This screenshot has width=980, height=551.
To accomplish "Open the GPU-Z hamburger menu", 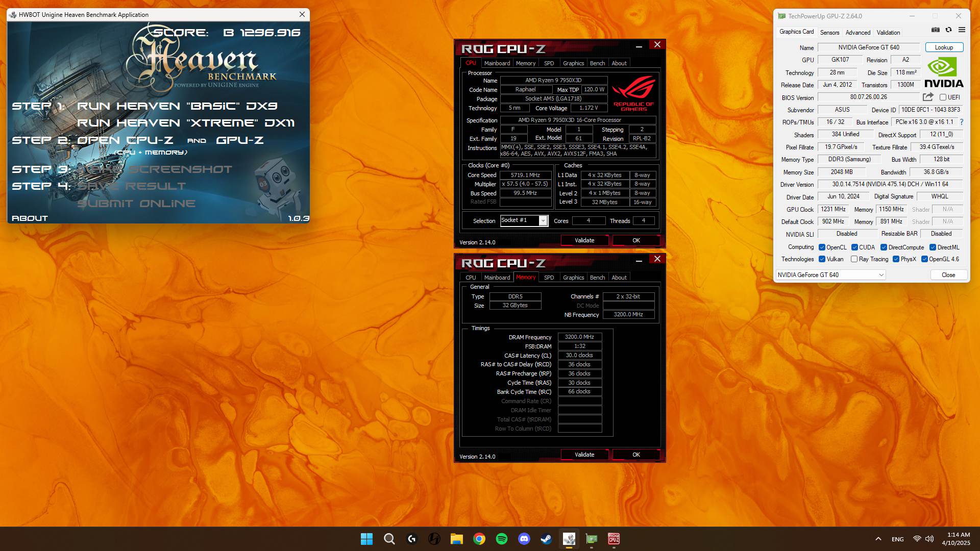I will 962,30.
